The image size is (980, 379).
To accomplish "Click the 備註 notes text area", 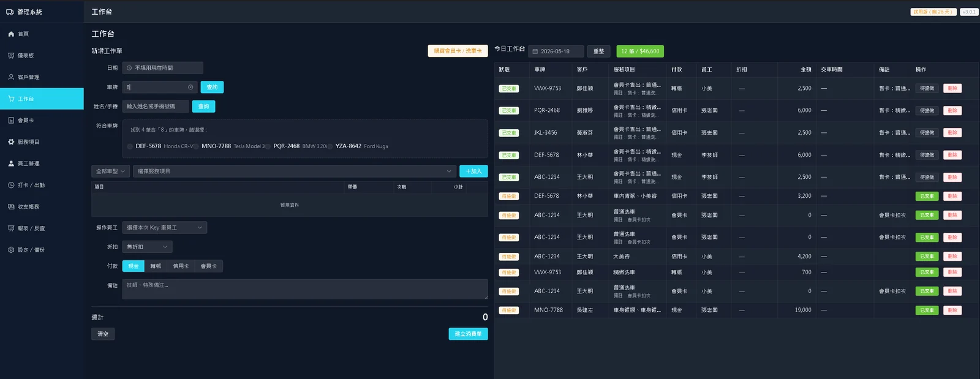I will click(x=305, y=289).
